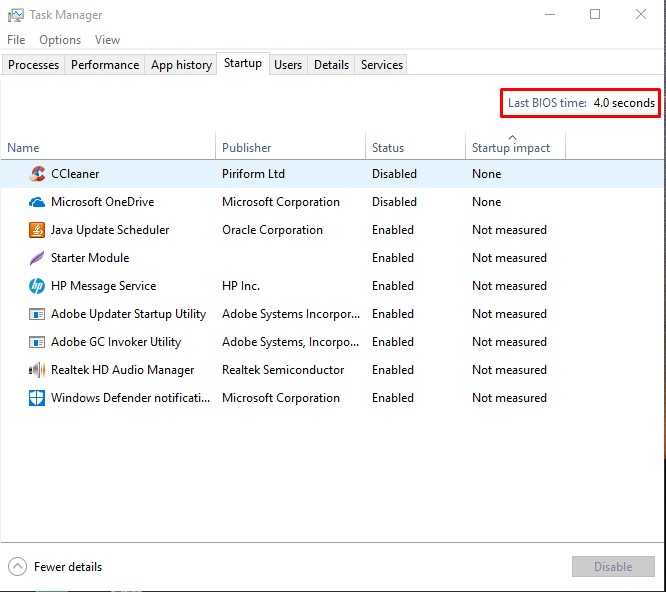Click the Disable button

[613, 567]
